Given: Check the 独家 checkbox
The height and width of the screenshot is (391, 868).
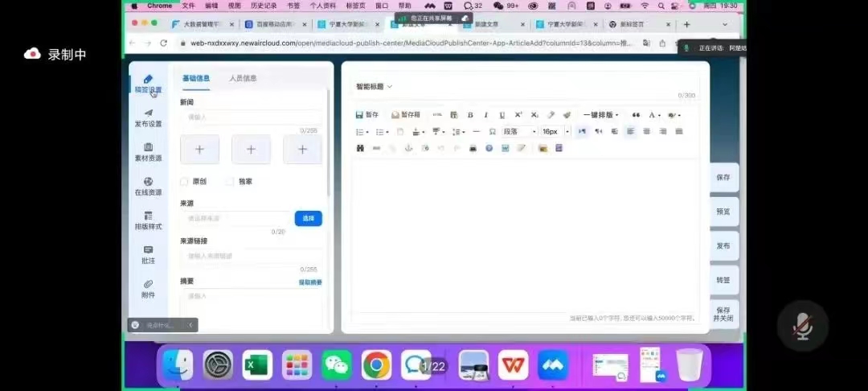Looking at the screenshot, I should [231, 182].
